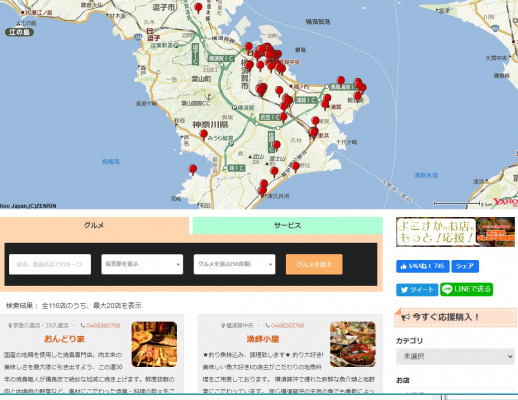Click the phone number 0468380768
This screenshot has height=400, width=518.
103,325
